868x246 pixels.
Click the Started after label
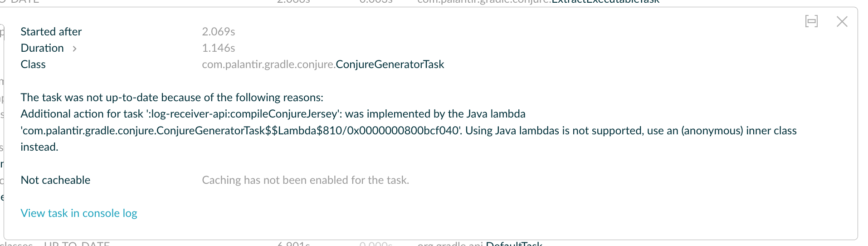tap(51, 32)
